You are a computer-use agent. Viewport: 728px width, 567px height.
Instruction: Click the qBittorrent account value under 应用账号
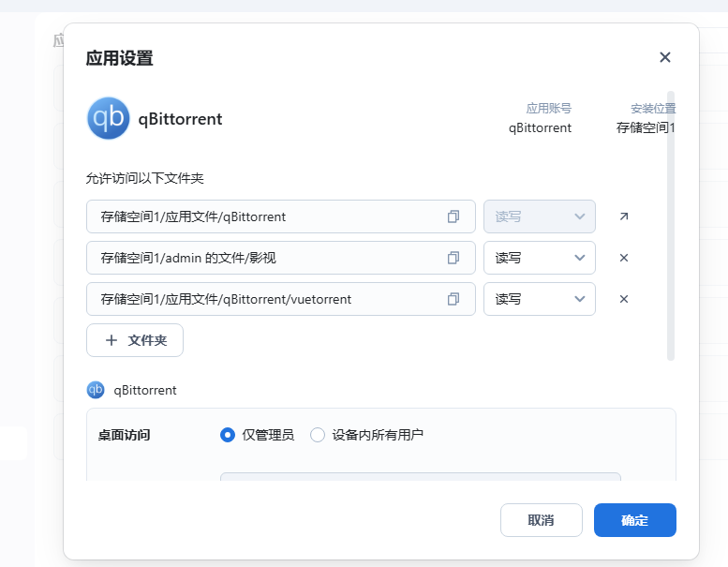click(540, 127)
